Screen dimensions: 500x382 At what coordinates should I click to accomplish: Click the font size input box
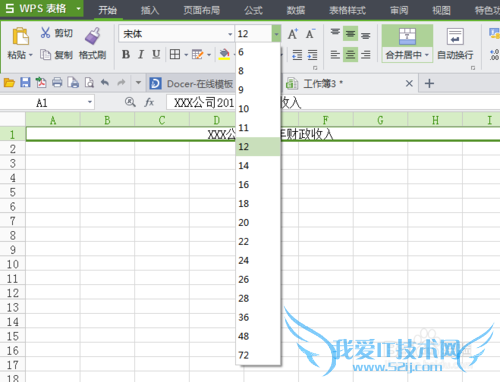(254, 34)
